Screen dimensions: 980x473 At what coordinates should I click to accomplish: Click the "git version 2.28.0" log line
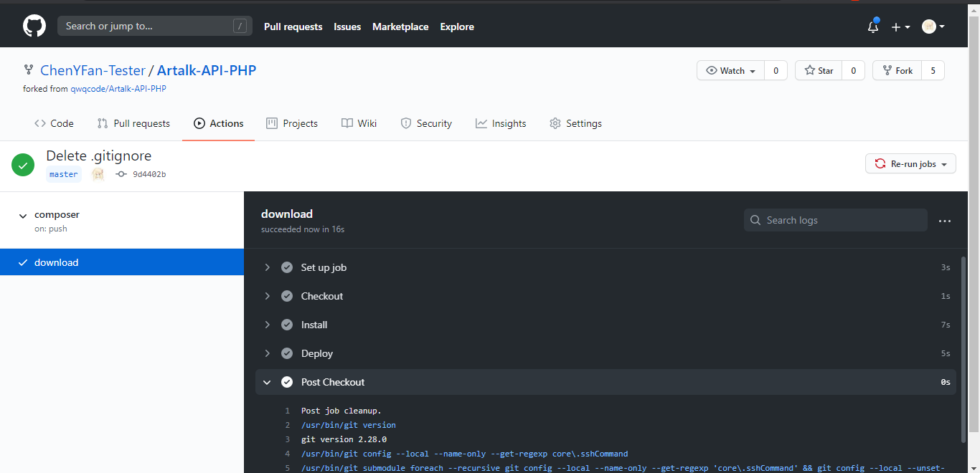(x=344, y=439)
